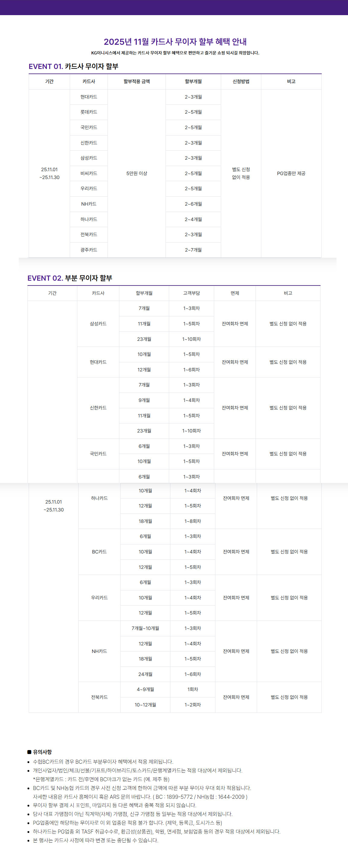This screenshot has height=868, width=348.
Task: Select the 24개월 installment cell
Action: pos(145,674)
